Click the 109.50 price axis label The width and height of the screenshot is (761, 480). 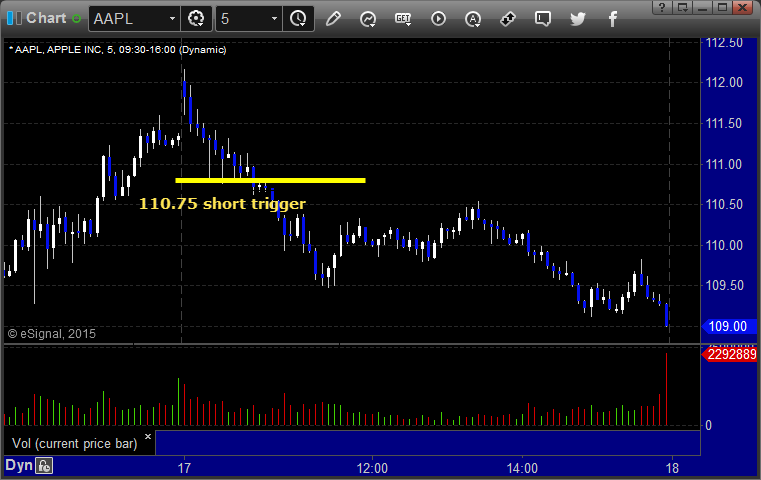(724, 285)
